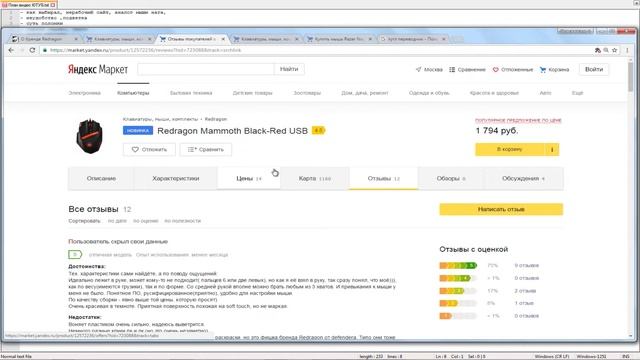Click the 4.0 rating badge next to product title
This screenshot has width=640, height=360.
tap(318, 131)
